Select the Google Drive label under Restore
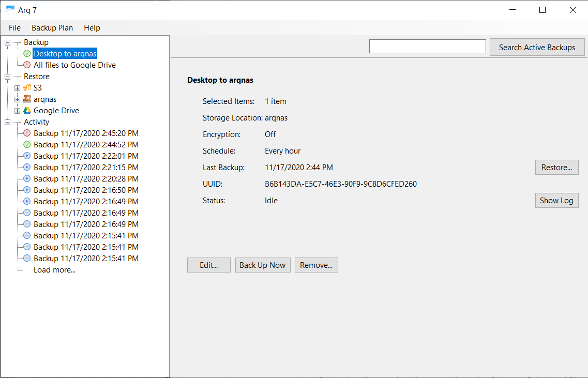 (x=56, y=111)
